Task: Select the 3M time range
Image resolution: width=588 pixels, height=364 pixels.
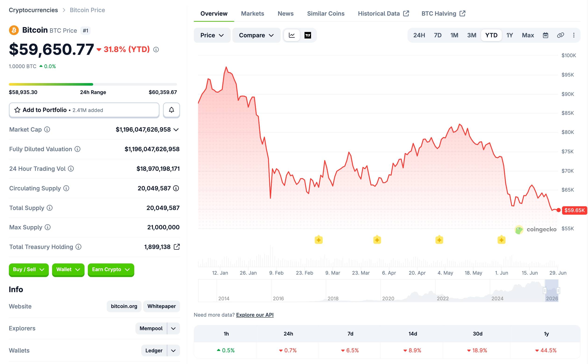Action: pyautogui.click(x=472, y=35)
